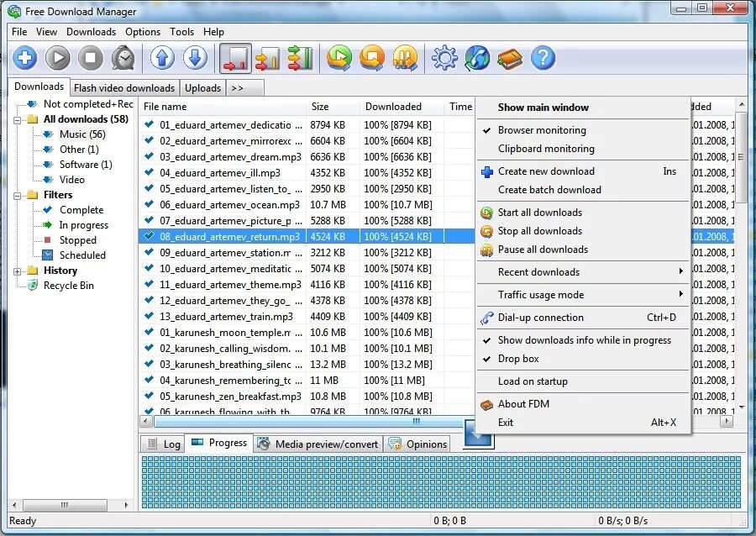Click the drop box floating arrow icon
Screen dimensions: 756x536
478,435
